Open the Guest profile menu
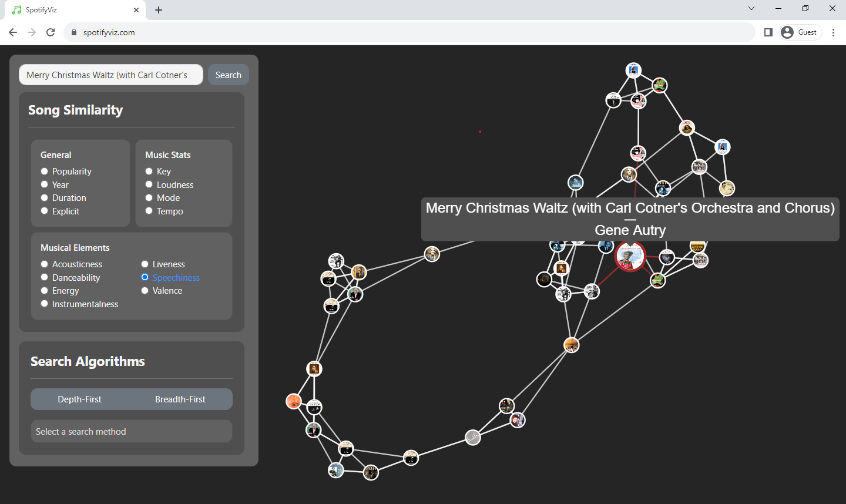 [x=800, y=32]
